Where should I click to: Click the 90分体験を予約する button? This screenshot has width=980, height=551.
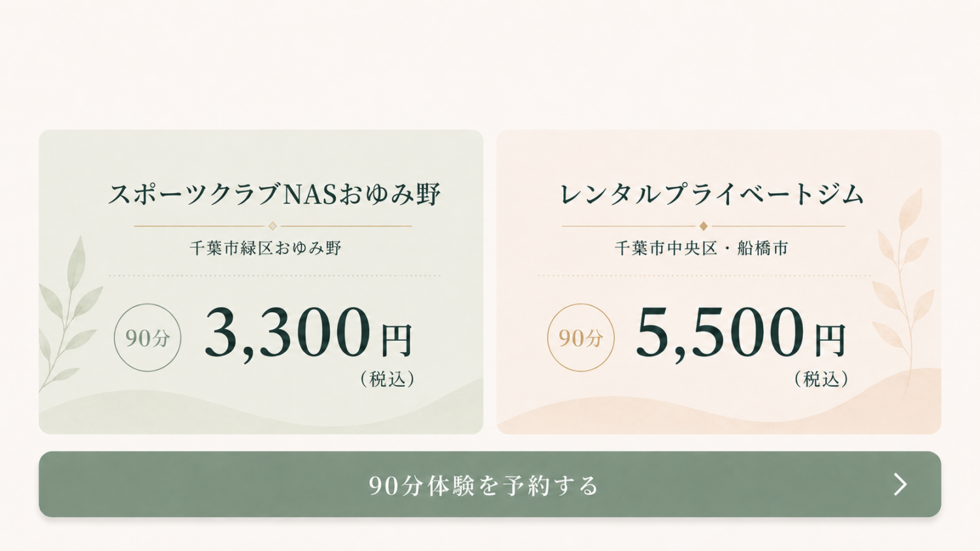point(490,484)
